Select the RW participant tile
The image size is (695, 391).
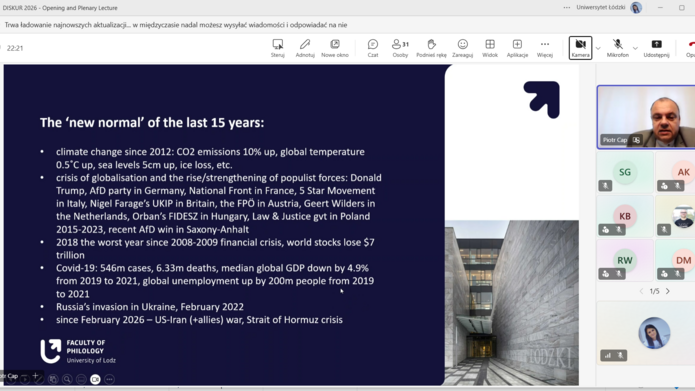tap(625, 260)
